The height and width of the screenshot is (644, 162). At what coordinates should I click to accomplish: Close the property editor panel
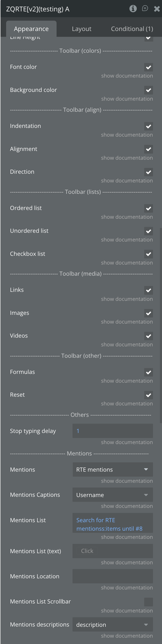point(157,9)
